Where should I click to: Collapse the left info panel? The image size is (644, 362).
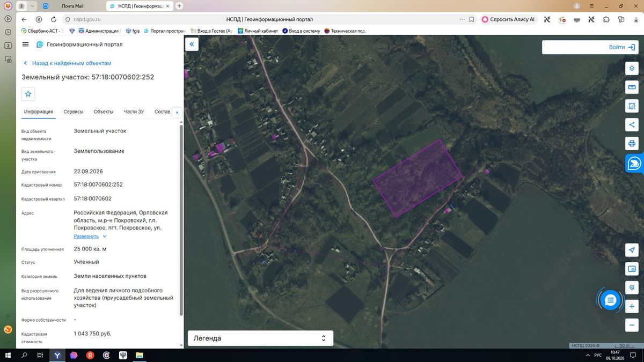pos(192,45)
